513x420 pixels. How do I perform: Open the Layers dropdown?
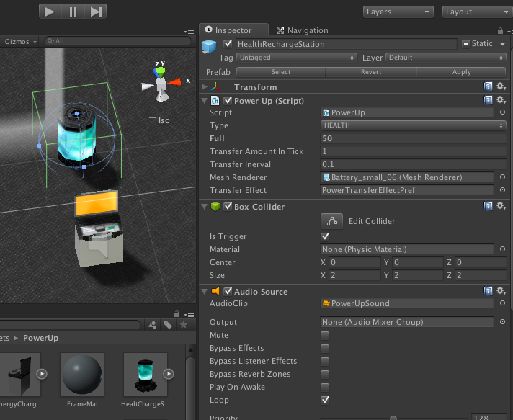click(x=397, y=12)
